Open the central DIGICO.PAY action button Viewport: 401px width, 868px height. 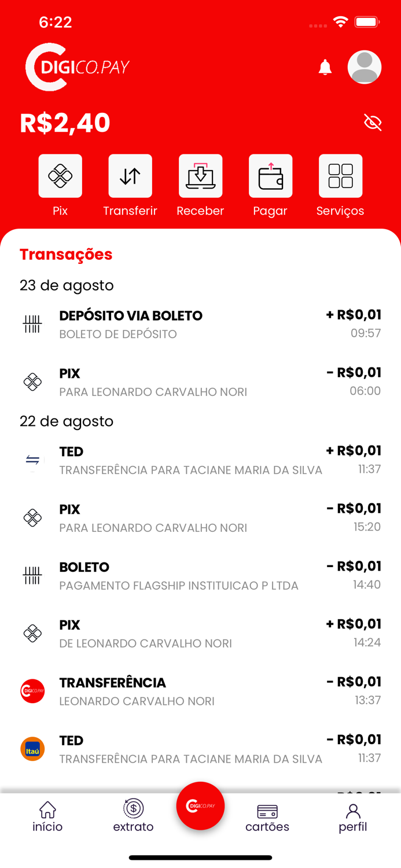click(x=200, y=806)
